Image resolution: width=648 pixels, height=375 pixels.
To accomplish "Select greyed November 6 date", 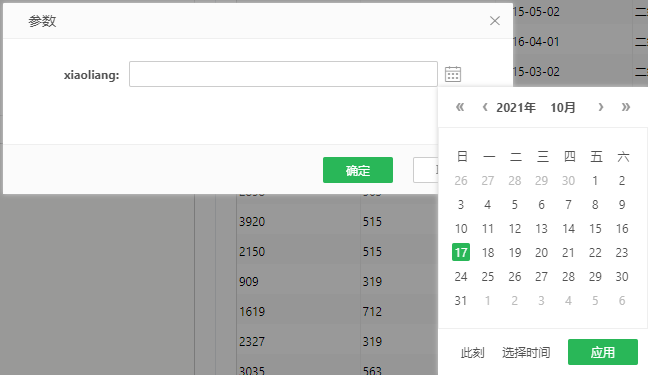I will (622, 301).
